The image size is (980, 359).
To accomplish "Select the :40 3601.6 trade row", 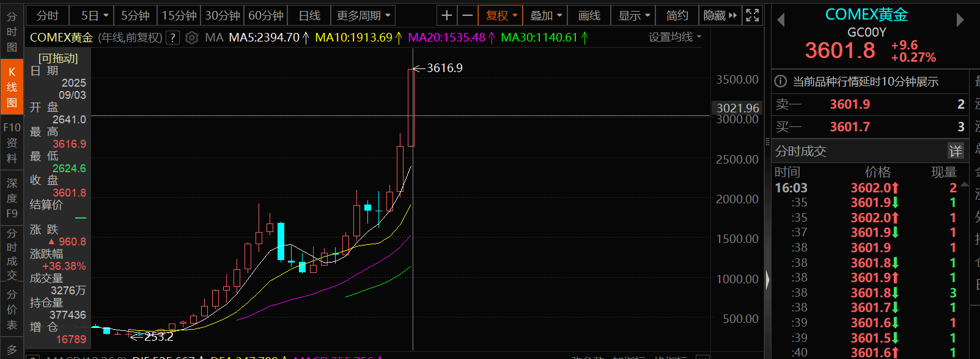I will (x=866, y=352).
